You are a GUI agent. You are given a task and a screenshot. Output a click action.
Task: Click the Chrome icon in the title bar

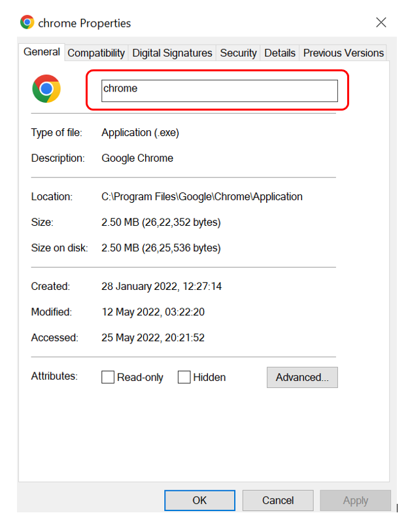(x=27, y=22)
